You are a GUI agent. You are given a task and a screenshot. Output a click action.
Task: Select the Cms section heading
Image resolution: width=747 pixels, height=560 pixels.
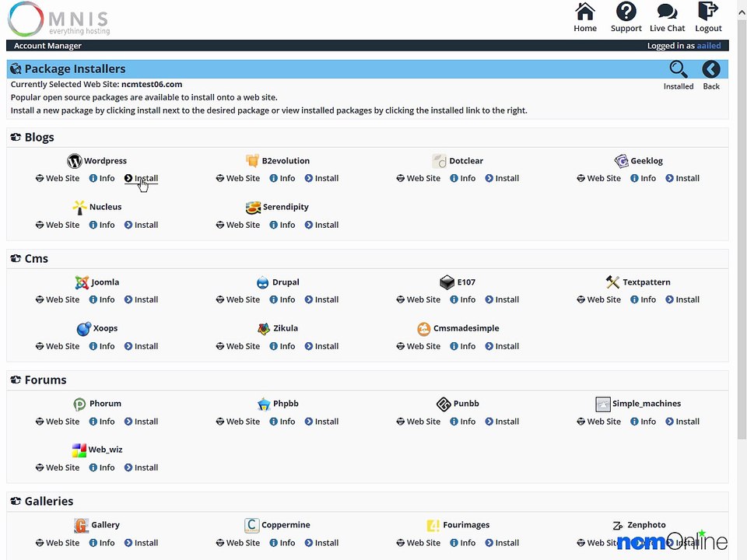click(37, 258)
